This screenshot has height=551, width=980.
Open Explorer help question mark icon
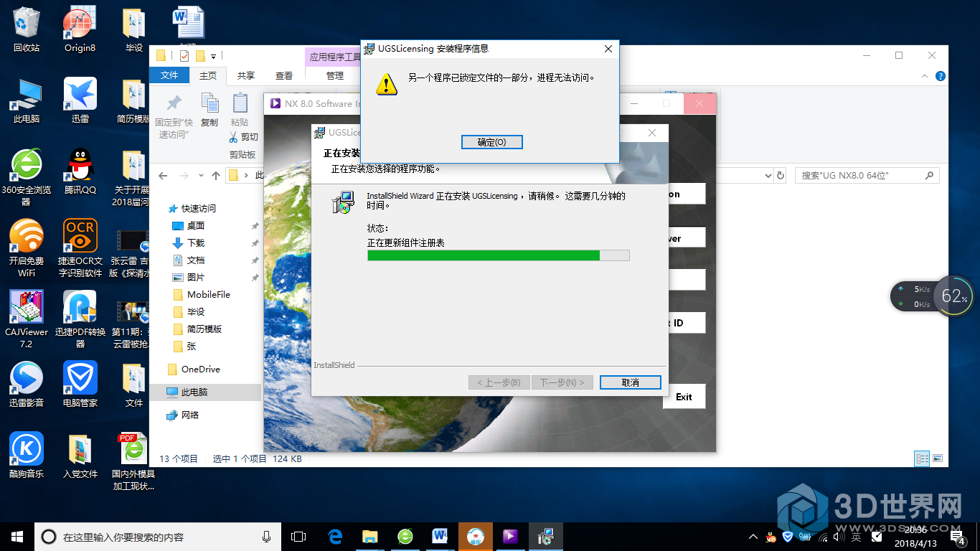941,76
